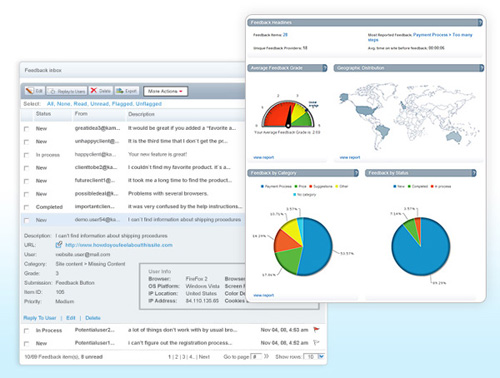Open the howdoyoufeelaboutthissite.com URL link

tap(119, 245)
